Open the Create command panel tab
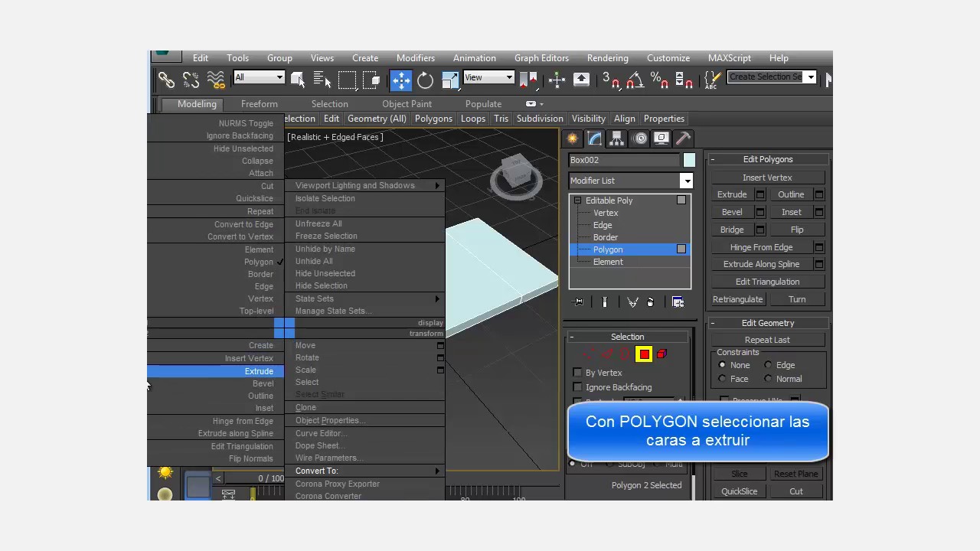The height and width of the screenshot is (551, 980). click(572, 139)
